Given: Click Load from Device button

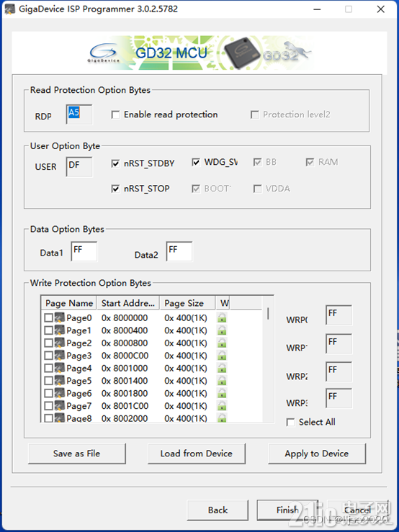Looking at the screenshot, I should coord(197,454).
